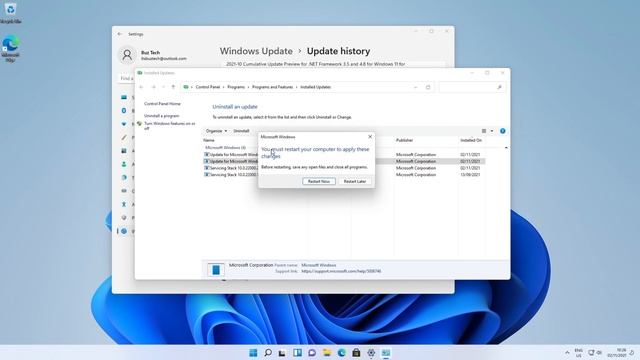Change view with the view icon
Viewport: 640px width, 360px height.
click(484, 131)
